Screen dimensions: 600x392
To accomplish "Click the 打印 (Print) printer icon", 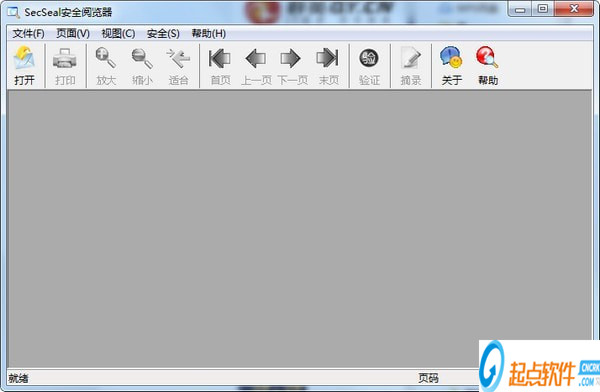I will coord(65,58).
